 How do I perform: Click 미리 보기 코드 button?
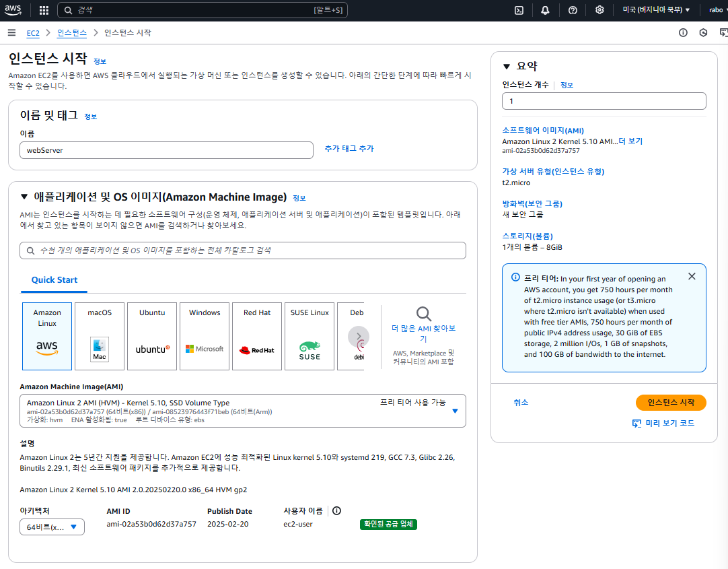(x=663, y=423)
